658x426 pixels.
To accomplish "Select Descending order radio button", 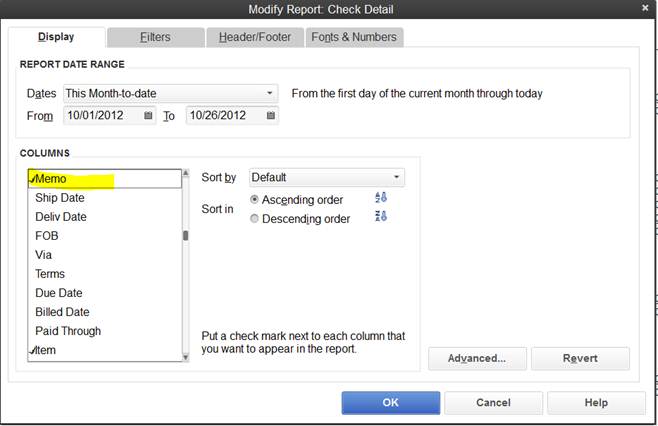I will tap(254, 218).
